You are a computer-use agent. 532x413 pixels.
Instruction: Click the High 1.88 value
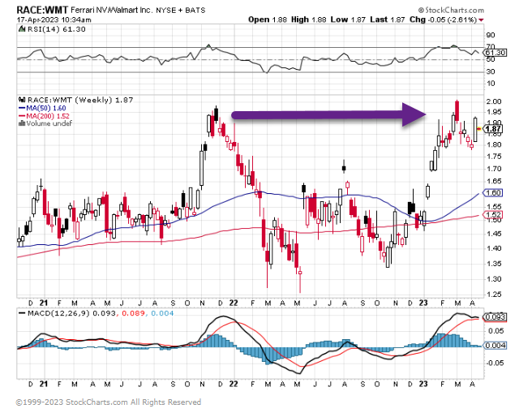click(x=309, y=19)
